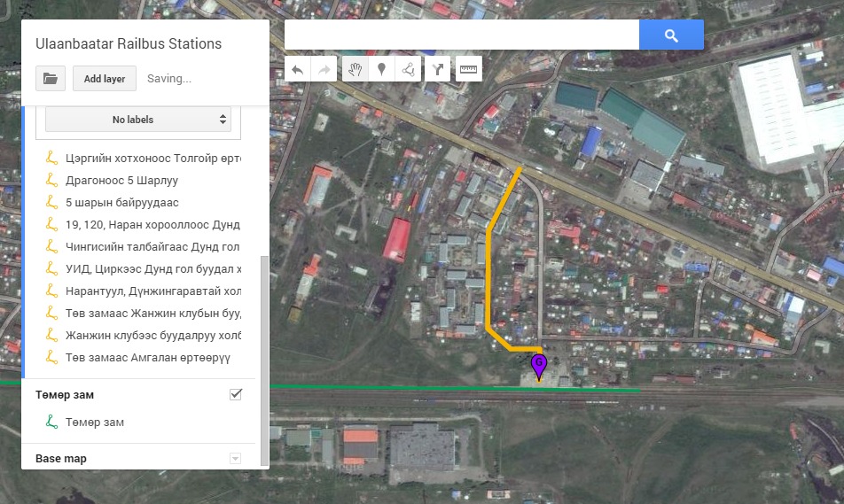Select the green Төмөр зам line item
The image size is (844, 504).
tap(94, 423)
